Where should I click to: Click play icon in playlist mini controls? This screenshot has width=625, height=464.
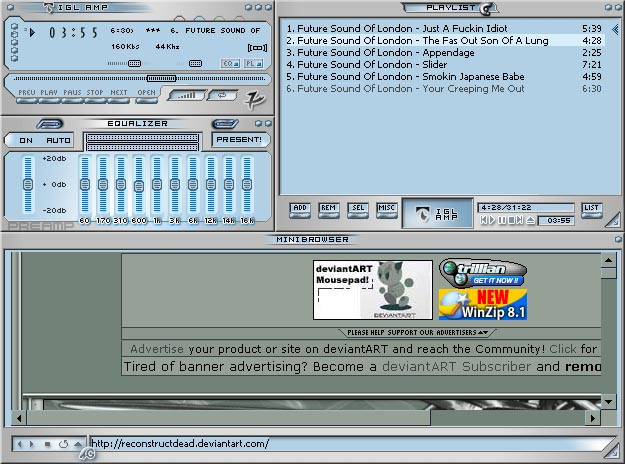pos(492,220)
